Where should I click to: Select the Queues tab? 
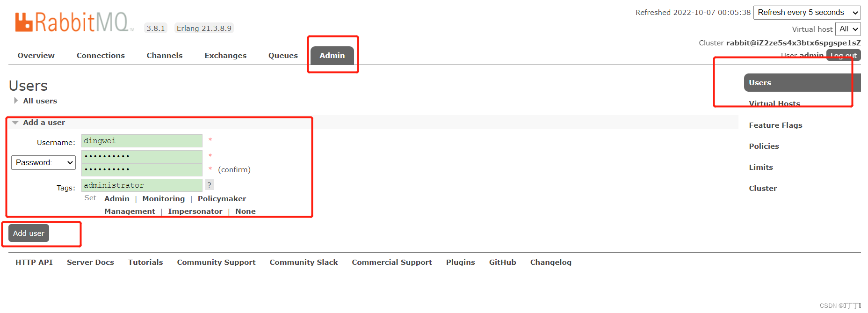coord(283,55)
